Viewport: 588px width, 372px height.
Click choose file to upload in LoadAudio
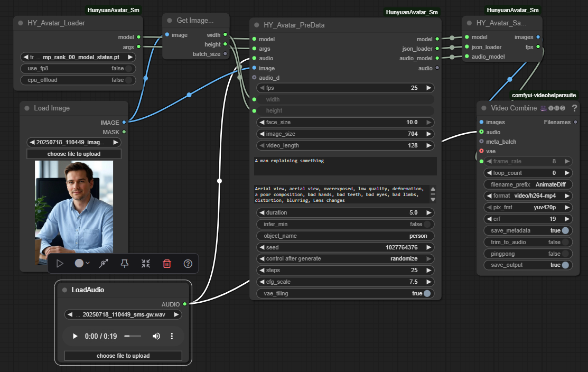(x=123, y=356)
